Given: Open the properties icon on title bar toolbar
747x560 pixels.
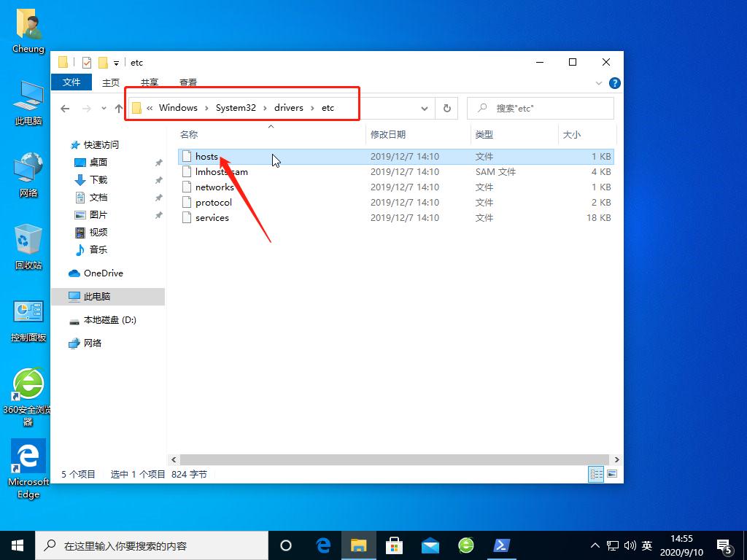Looking at the screenshot, I should tap(86, 63).
